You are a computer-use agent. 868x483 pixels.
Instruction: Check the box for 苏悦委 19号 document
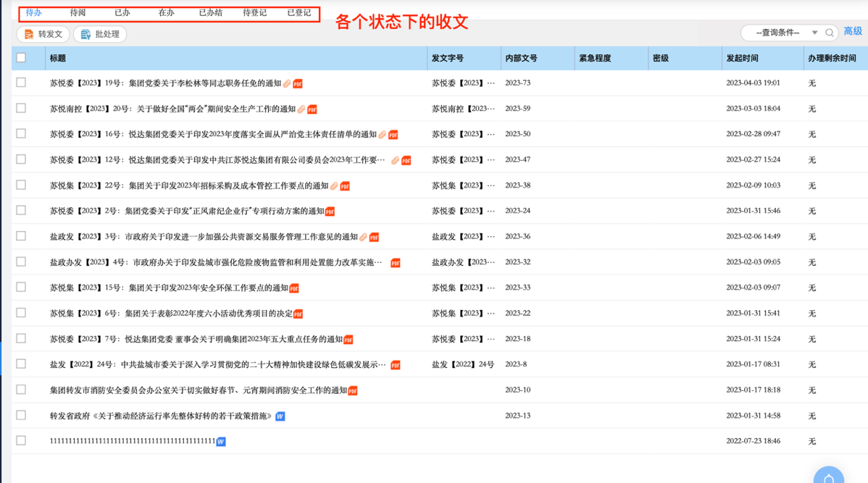coord(21,83)
